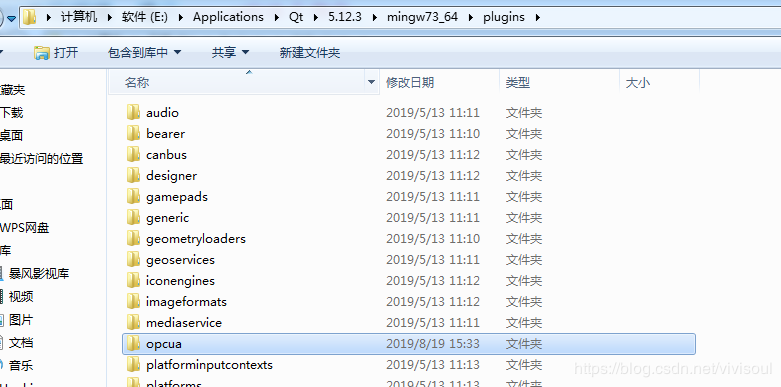Expand the arrow after mingw73_64 in address bar
The height and width of the screenshot is (387, 781).
click(x=471, y=17)
